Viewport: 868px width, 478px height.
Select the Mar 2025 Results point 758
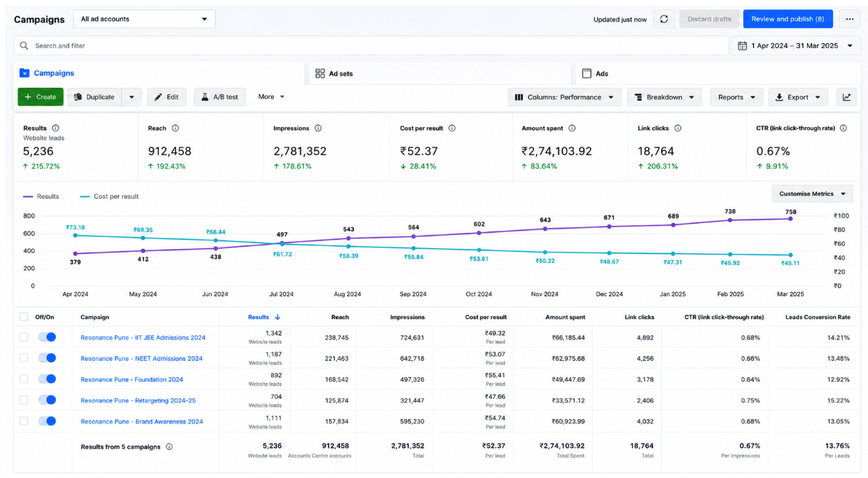(x=790, y=219)
